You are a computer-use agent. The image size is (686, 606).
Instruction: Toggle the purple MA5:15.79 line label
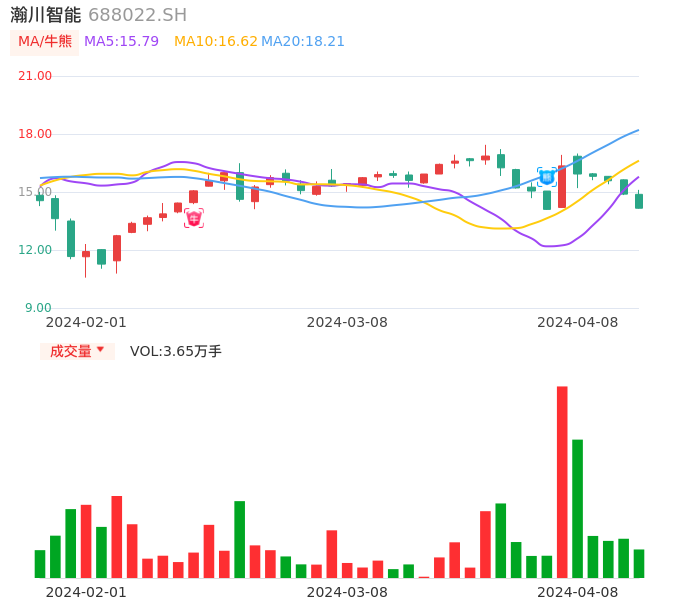121,42
